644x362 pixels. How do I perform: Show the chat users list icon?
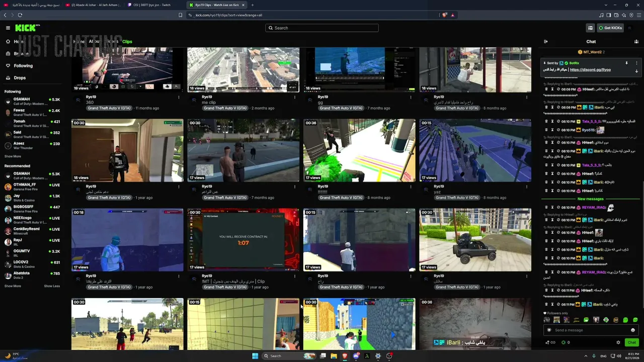click(x=636, y=41)
